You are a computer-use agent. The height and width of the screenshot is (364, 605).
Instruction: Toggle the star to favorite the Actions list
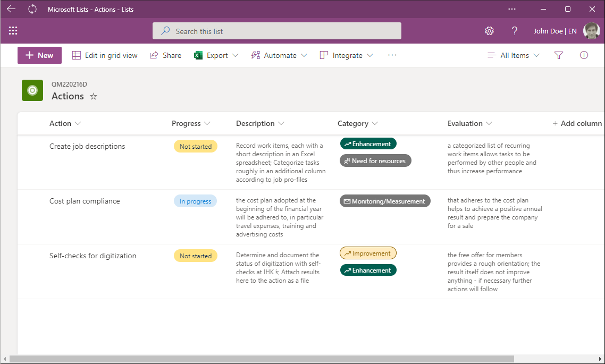point(93,97)
